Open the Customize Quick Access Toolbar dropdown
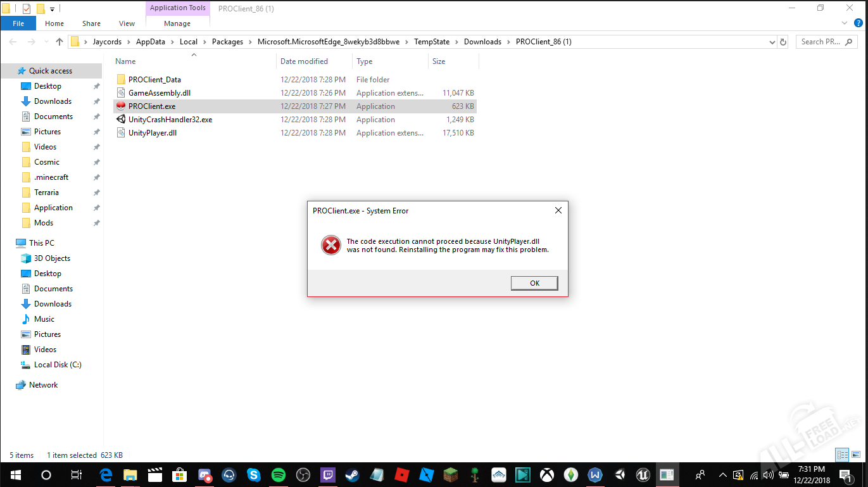This screenshot has height=487, width=868. [52, 9]
